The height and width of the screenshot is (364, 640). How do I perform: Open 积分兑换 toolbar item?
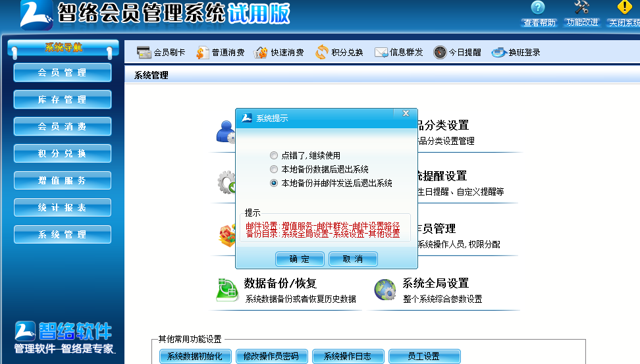coord(339,53)
